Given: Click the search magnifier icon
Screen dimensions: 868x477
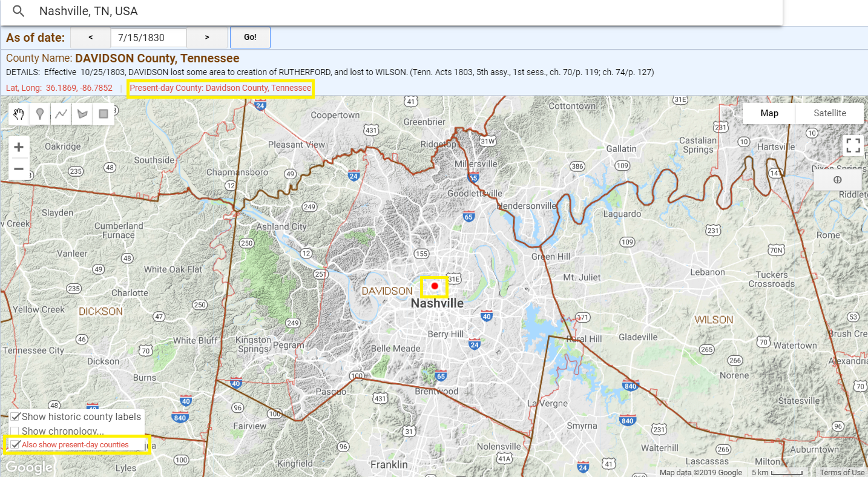Looking at the screenshot, I should pyautogui.click(x=18, y=10).
